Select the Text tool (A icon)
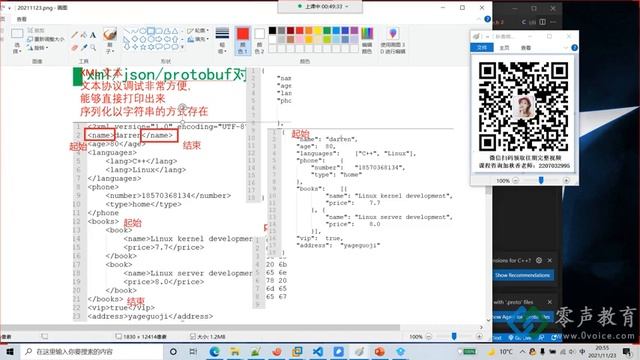This screenshot has height=360, width=640. [x=93, y=35]
